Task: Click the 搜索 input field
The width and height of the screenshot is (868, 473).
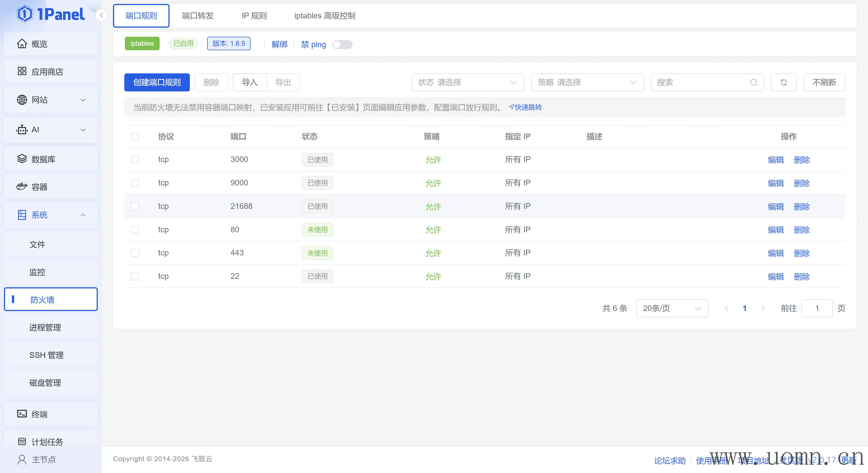Action: [x=701, y=82]
